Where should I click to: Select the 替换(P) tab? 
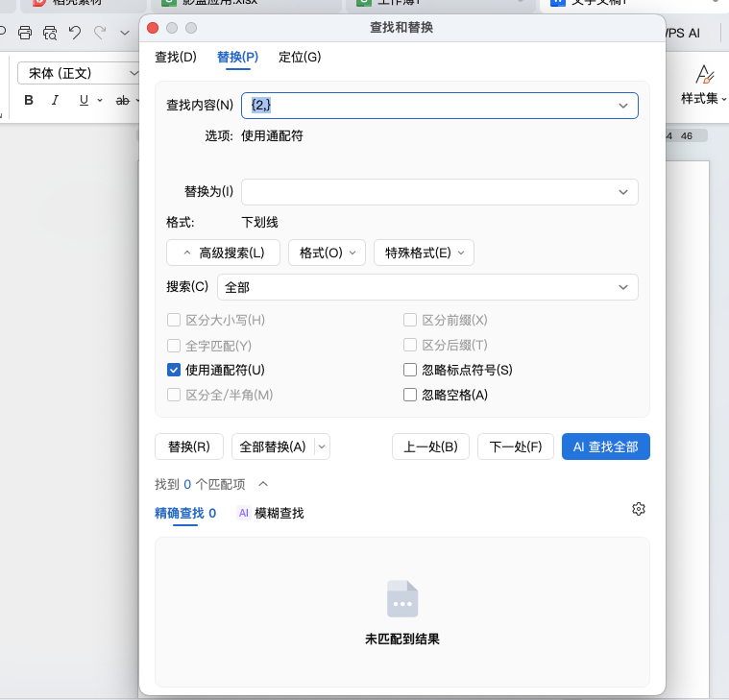click(x=237, y=58)
